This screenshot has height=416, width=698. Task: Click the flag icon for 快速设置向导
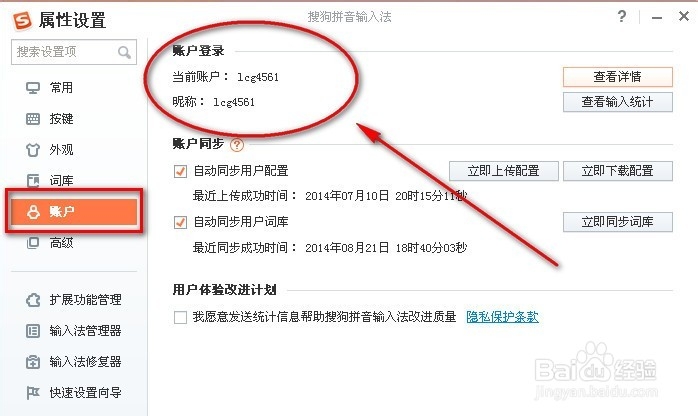(33, 393)
